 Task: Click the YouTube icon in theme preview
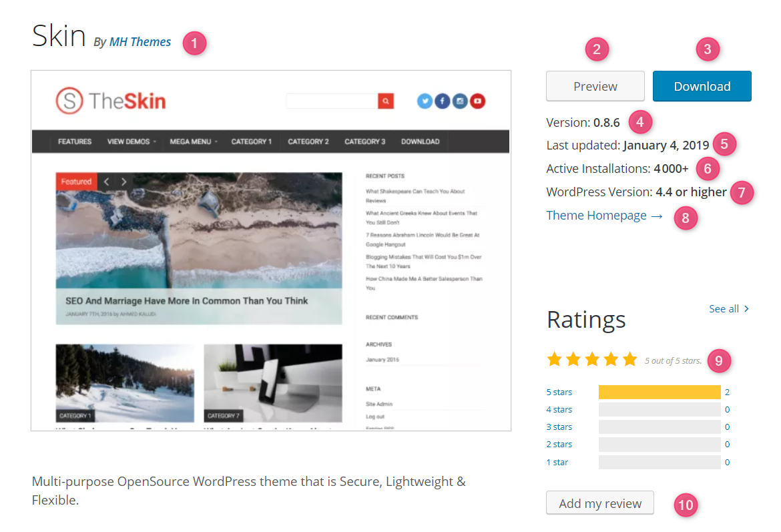(x=477, y=101)
